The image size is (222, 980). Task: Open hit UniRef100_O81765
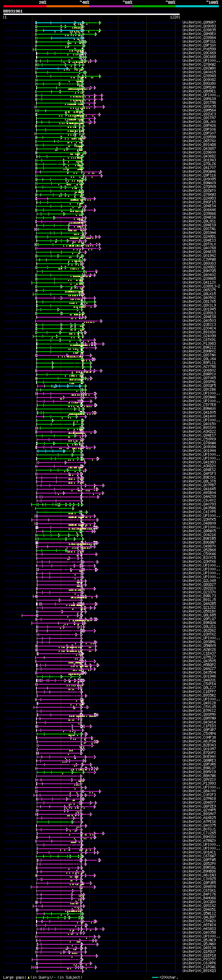[199, 302]
